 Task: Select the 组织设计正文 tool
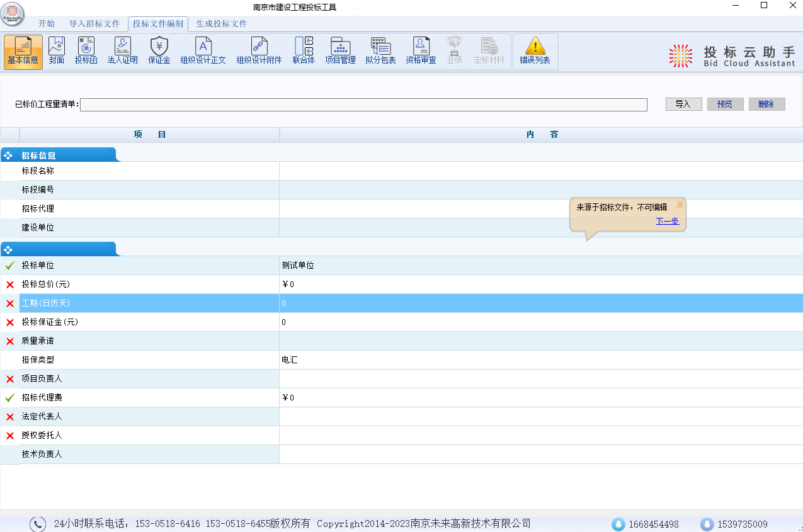tap(203, 52)
